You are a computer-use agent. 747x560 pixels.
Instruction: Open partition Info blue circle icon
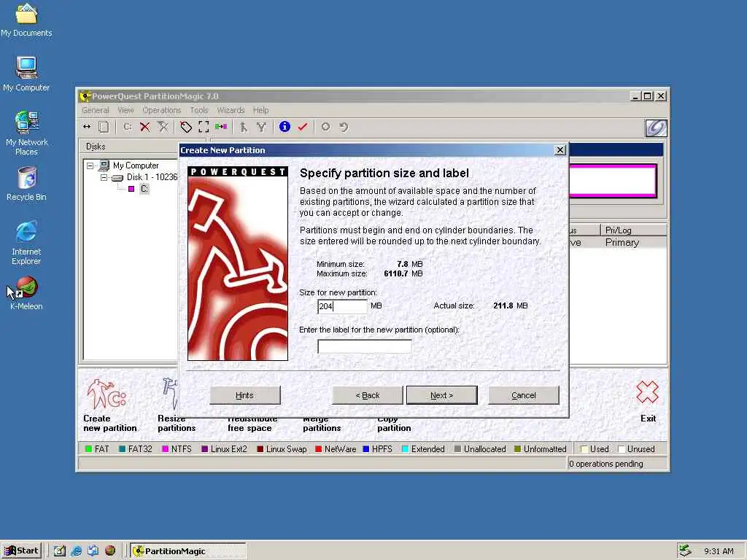(285, 127)
